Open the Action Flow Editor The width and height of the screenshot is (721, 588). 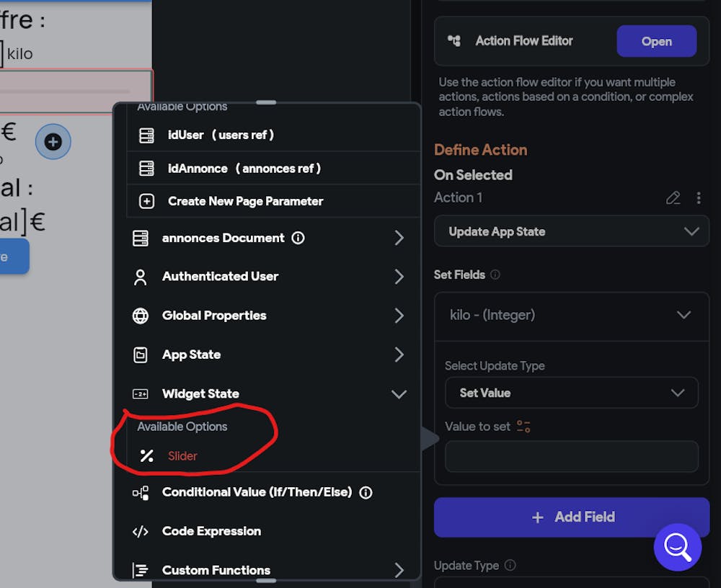tap(656, 41)
